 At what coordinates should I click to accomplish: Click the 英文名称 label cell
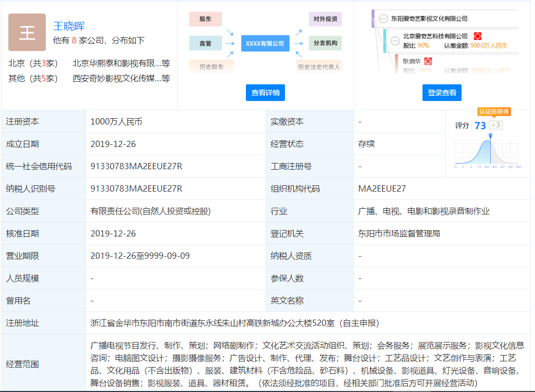coord(310,301)
